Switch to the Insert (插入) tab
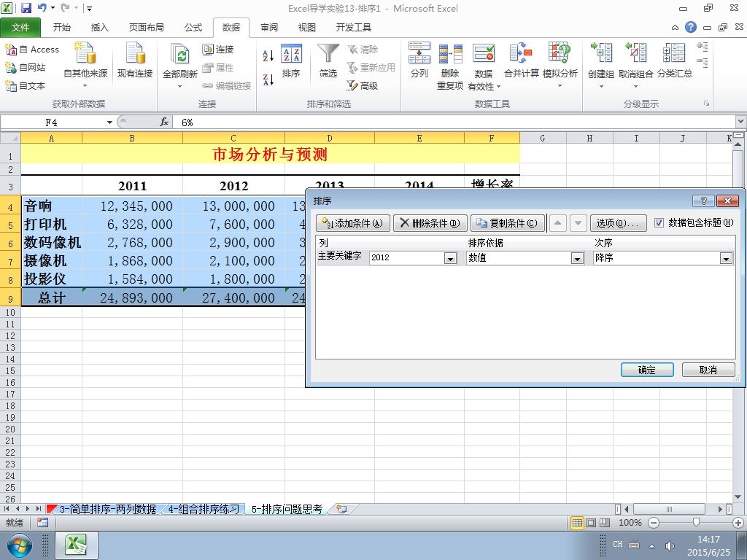Viewport: 747px width, 560px height. (x=99, y=28)
